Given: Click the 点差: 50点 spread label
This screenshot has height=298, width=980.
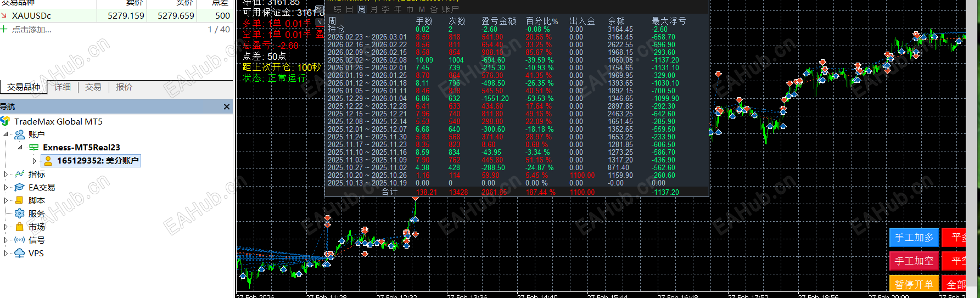Looking at the screenshot, I should (x=264, y=57).
